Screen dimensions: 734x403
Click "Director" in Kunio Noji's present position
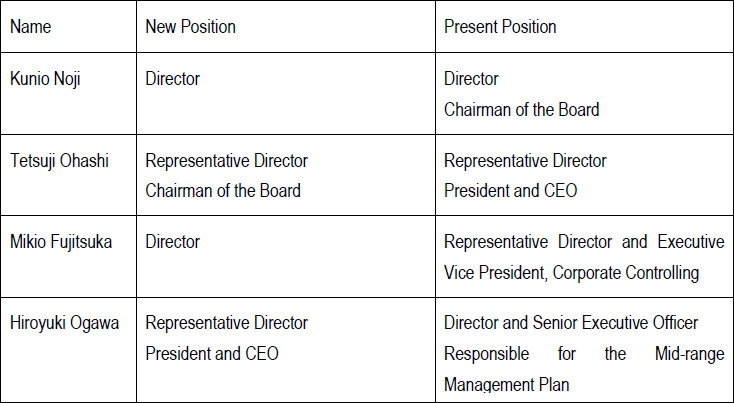(471, 79)
